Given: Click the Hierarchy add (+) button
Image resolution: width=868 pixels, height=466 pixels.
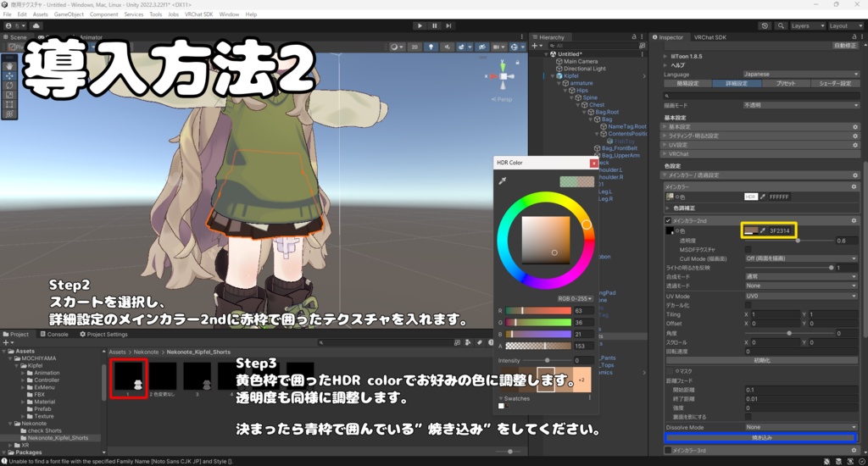Looking at the screenshot, I should [x=537, y=46].
